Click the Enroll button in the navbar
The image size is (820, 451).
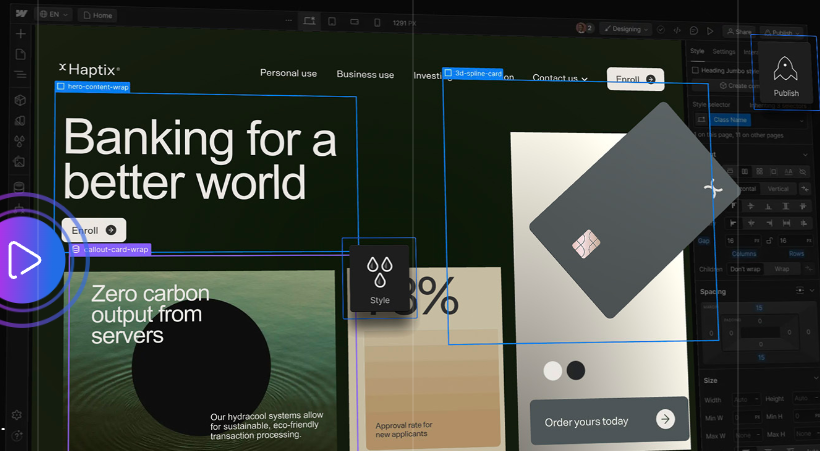click(635, 79)
